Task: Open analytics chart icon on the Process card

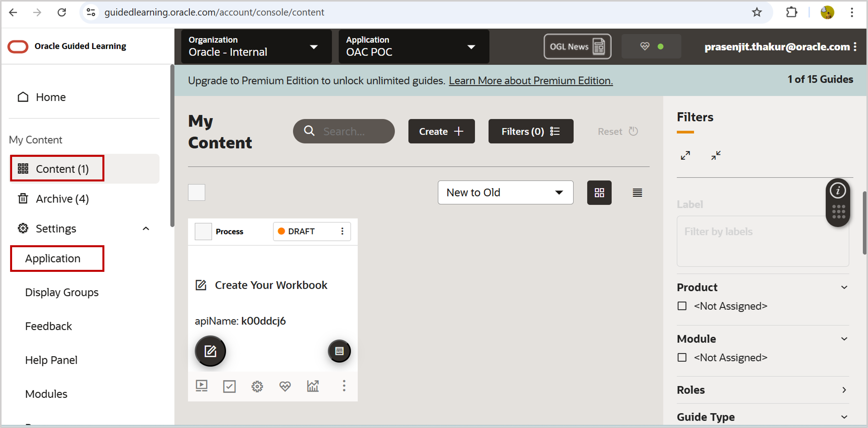Action: coord(313,386)
